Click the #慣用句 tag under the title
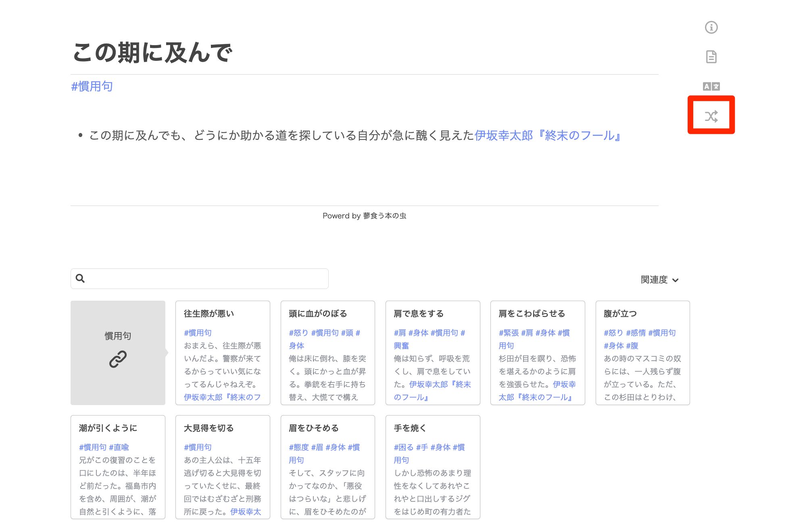Viewport: 805px width, 532px height. (92, 86)
